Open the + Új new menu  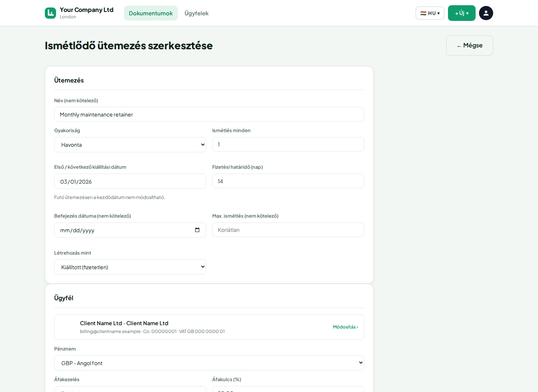pyautogui.click(x=462, y=13)
